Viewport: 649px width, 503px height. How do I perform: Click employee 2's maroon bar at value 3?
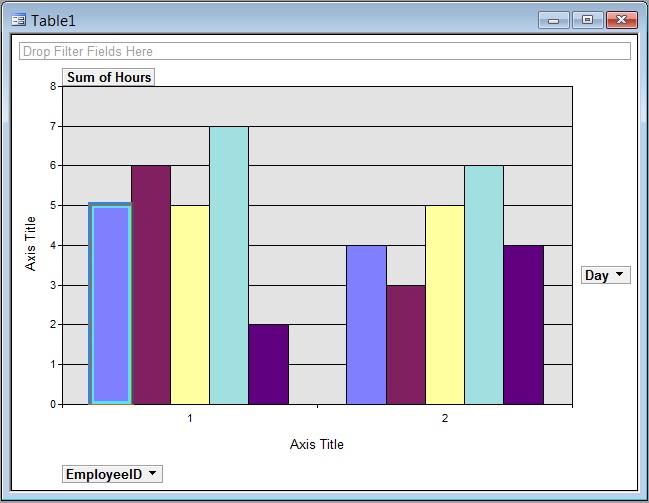pos(406,345)
